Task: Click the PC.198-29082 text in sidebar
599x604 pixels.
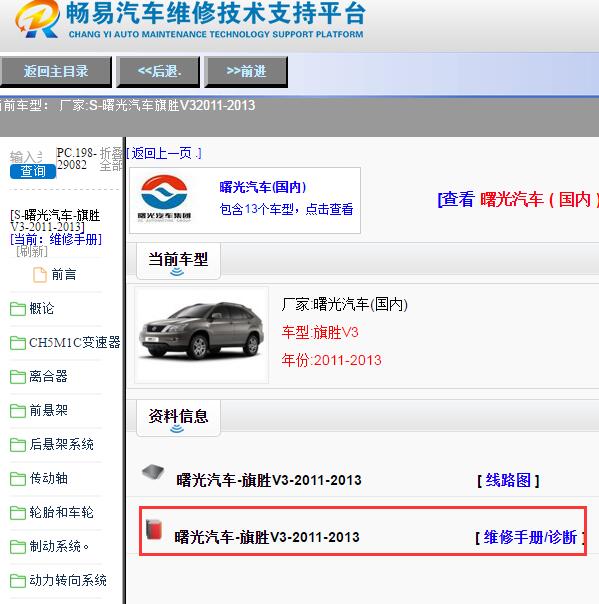Action: coord(76,159)
